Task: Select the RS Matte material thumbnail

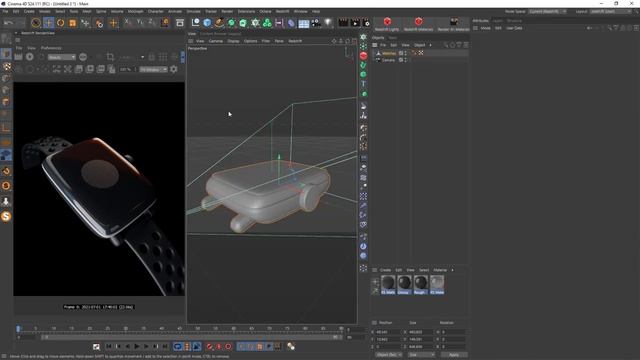Action: click(388, 284)
